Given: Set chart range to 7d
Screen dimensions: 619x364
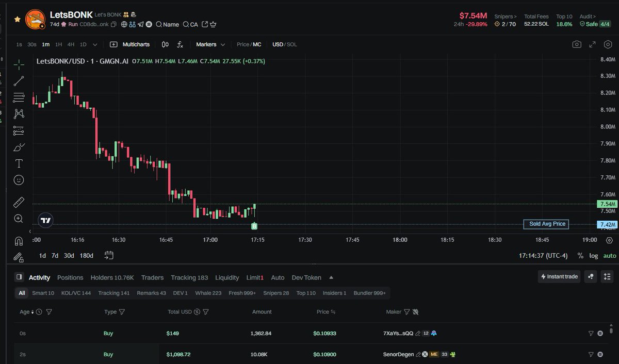Looking at the screenshot, I should (x=55, y=256).
